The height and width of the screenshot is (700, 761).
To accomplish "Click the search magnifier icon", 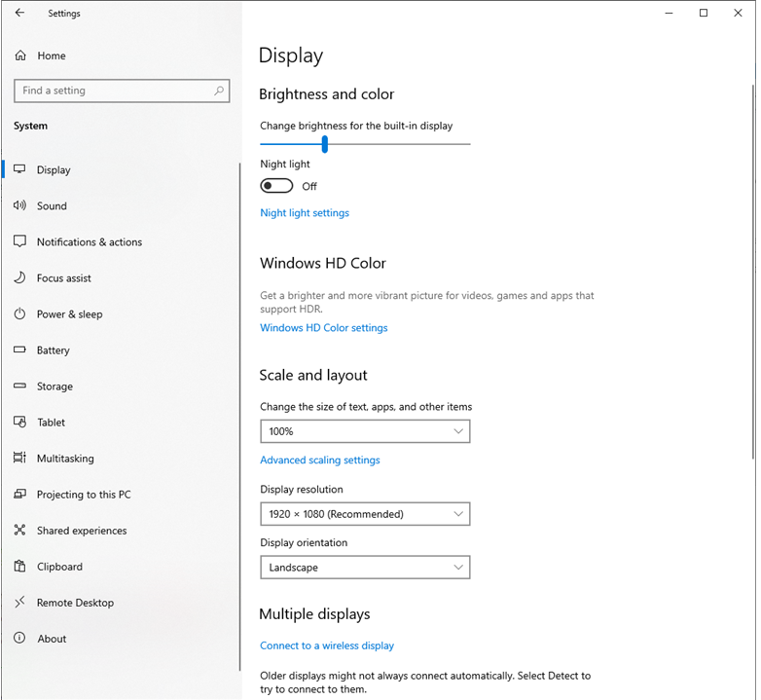I will [219, 91].
